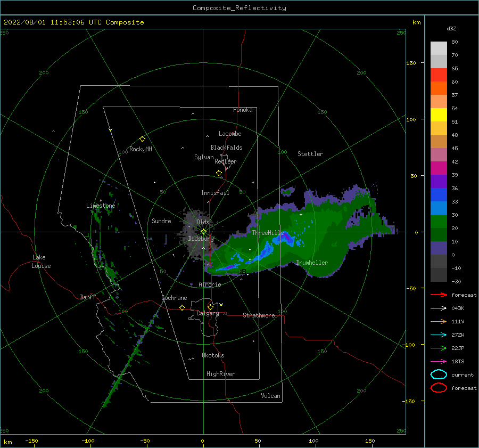Click the Blackfalds town label
479x448 pixels.
point(226,148)
